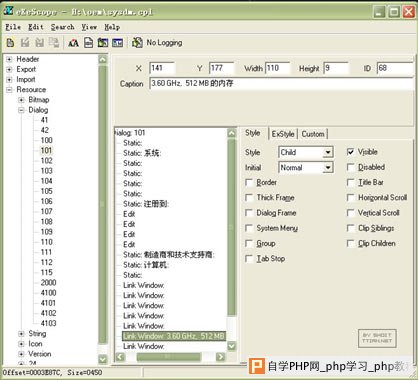Expand the Icon tree node
The width and height of the screenshot is (418, 380).
(x=21, y=344)
